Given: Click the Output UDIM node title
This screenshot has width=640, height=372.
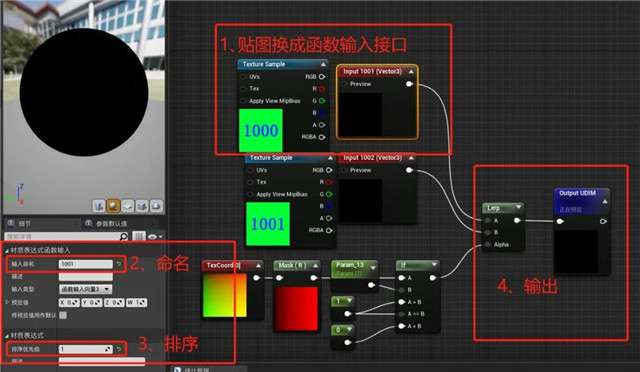Looking at the screenshot, I should (577, 193).
